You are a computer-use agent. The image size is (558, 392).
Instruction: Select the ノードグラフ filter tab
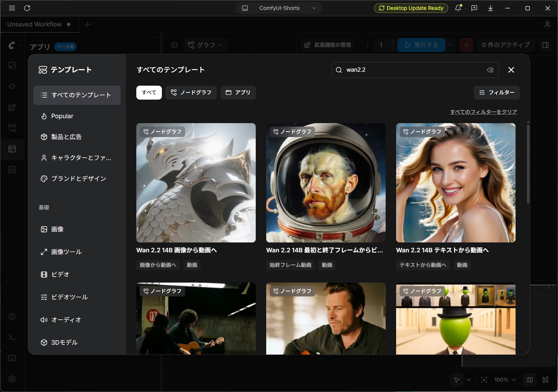click(191, 93)
